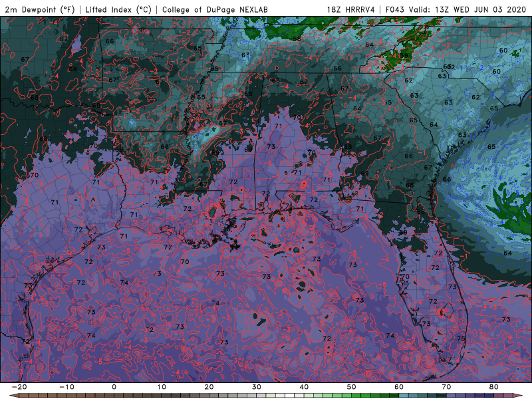This screenshot has width=532, height=399.
Task: Click the -20 label on the color scale
Action: pos(19,387)
